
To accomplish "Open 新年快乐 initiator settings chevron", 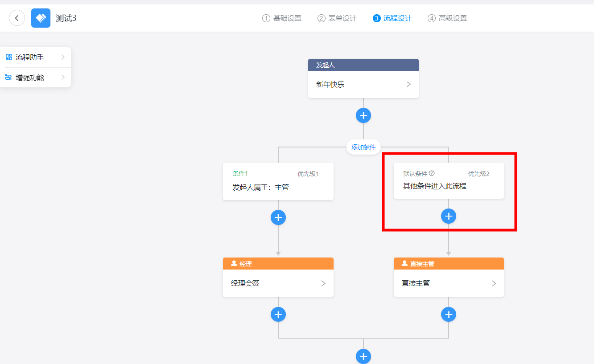I will pos(408,84).
